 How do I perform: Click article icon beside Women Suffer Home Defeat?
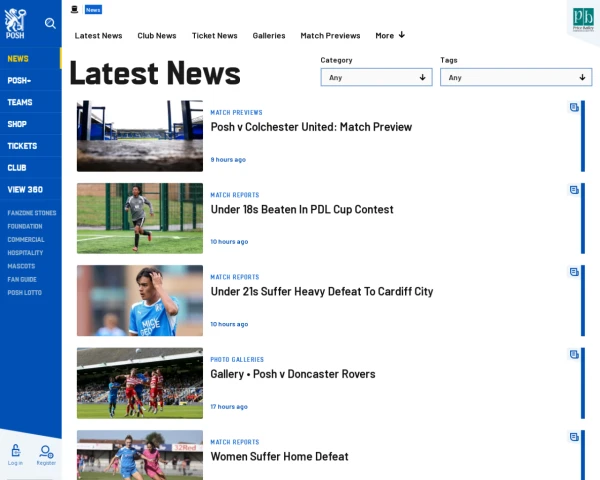point(574,437)
